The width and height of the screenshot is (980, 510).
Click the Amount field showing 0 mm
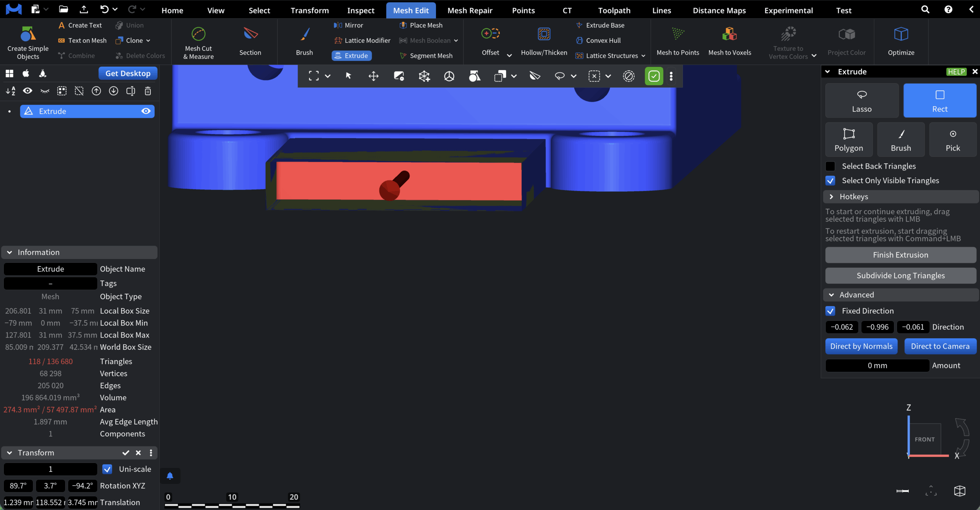877,365
